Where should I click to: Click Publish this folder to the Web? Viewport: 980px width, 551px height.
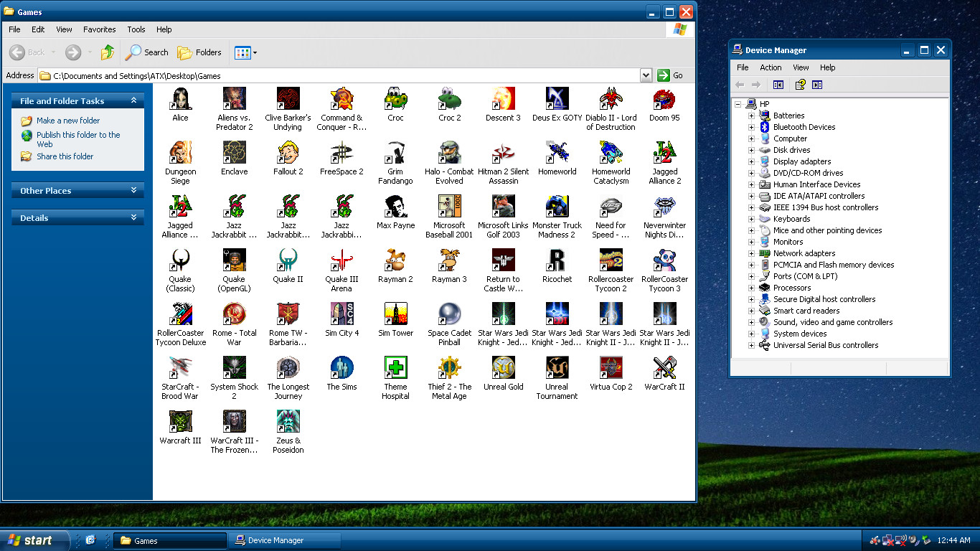tap(78, 139)
